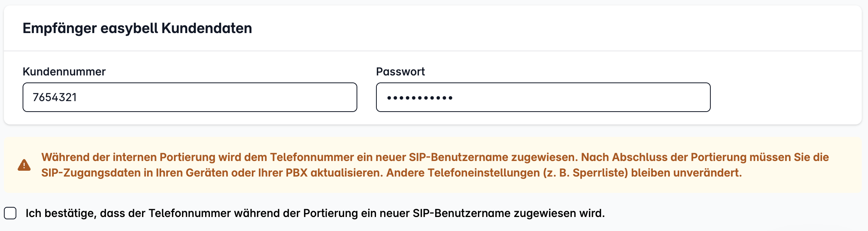Focus the Kundennummer input field
The image size is (868, 231).
click(190, 97)
